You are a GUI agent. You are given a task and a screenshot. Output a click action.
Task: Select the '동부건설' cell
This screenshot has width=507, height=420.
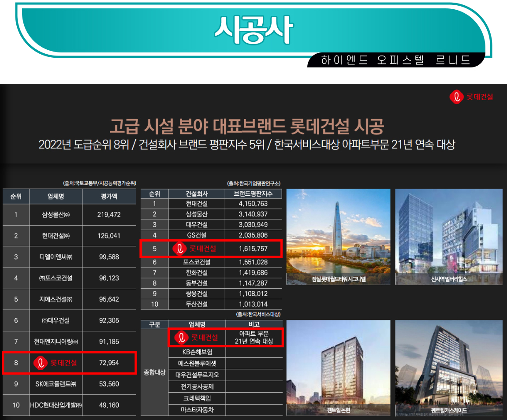tap(197, 283)
